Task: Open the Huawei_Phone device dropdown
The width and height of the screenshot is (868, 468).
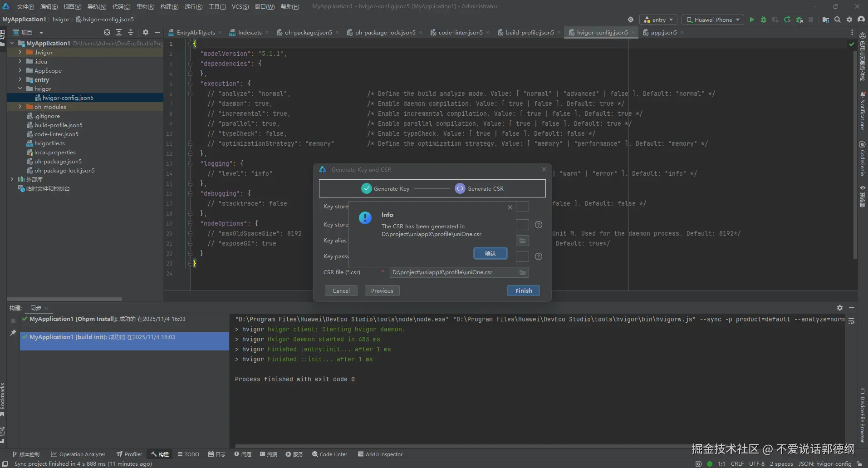Action: coord(713,20)
